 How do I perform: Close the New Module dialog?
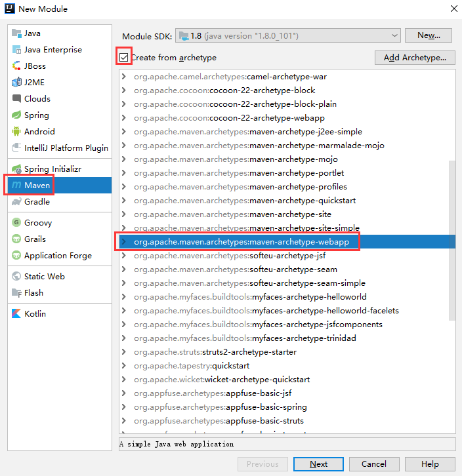453,9
